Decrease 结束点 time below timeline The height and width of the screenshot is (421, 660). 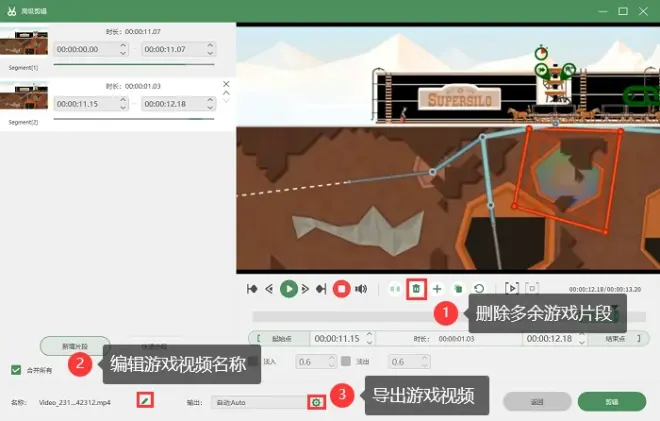coord(581,342)
